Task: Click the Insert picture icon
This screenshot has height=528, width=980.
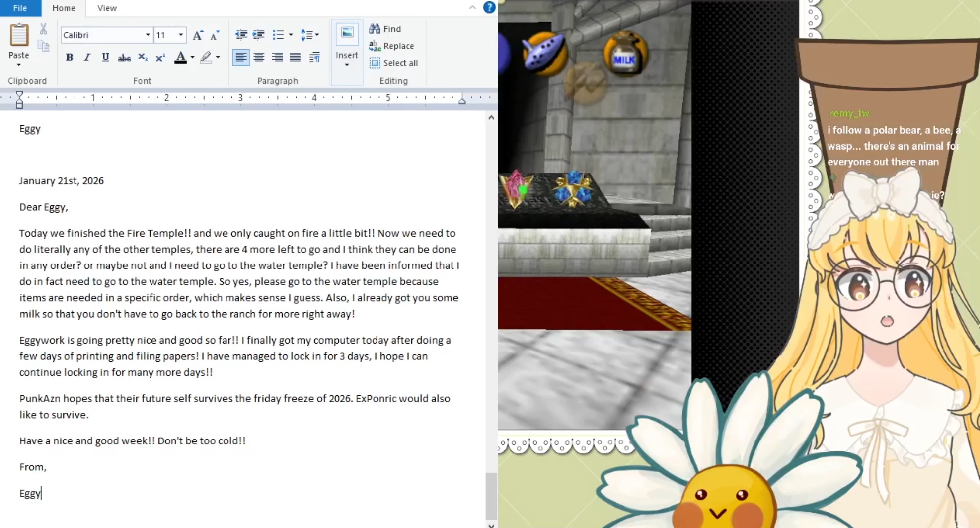Action: pos(347,33)
